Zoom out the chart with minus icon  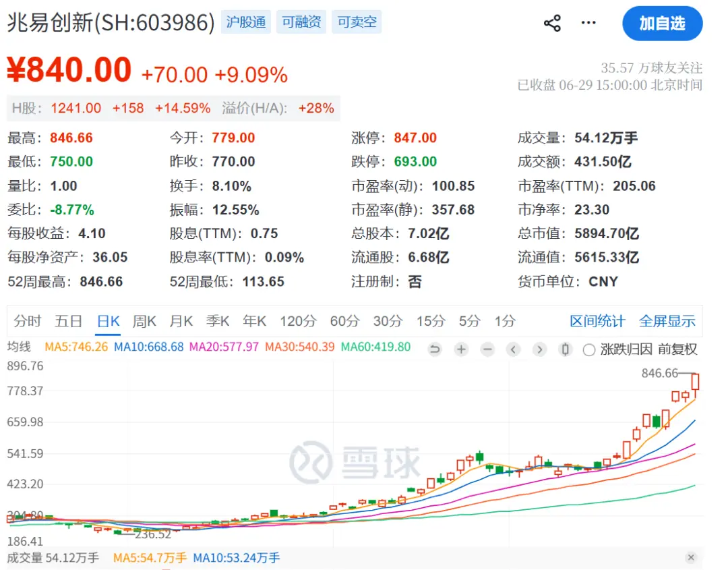[487, 349]
